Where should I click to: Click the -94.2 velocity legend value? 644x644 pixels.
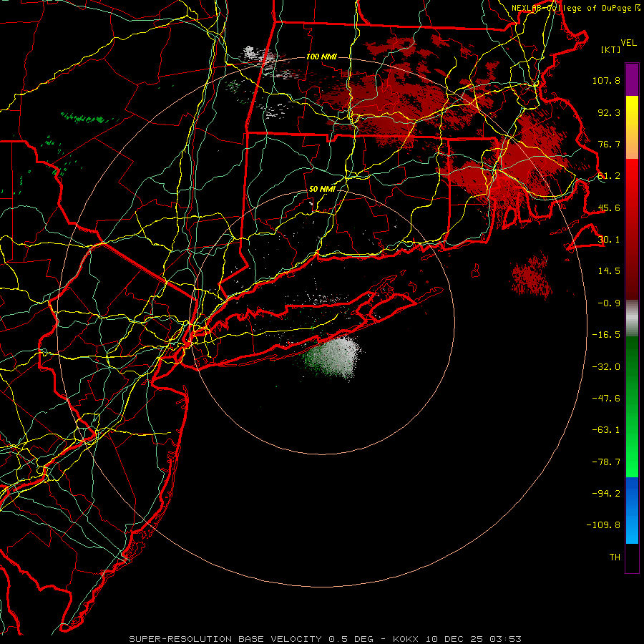pos(606,494)
